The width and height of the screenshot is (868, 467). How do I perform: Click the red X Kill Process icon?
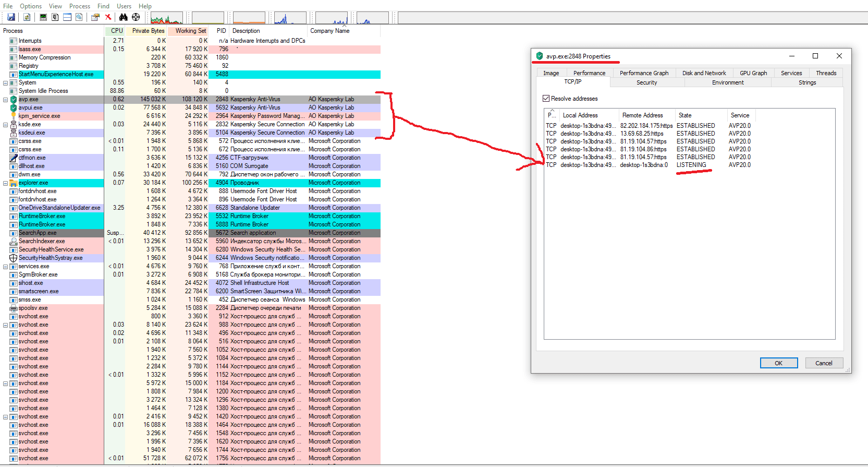pyautogui.click(x=108, y=17)
